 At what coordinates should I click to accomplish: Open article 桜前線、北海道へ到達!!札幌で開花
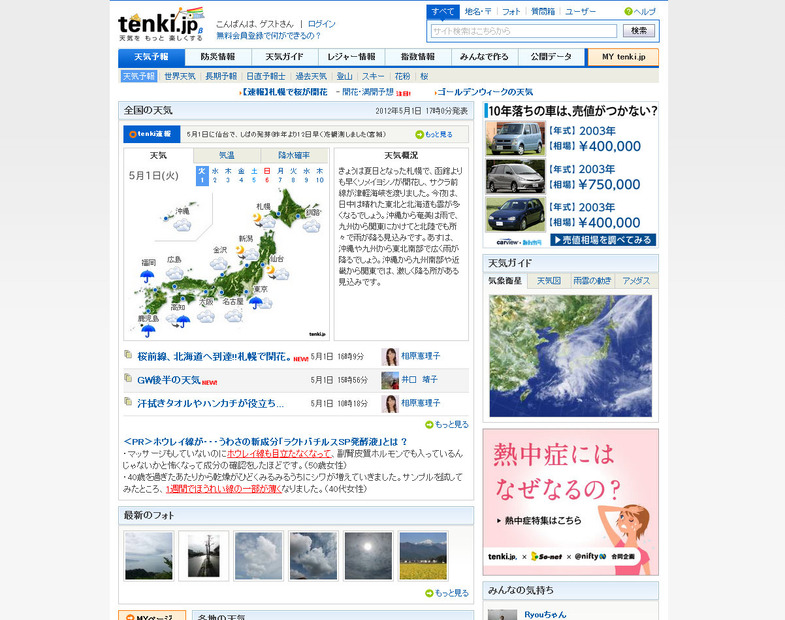pyautogui.click(x=214, y=357)
